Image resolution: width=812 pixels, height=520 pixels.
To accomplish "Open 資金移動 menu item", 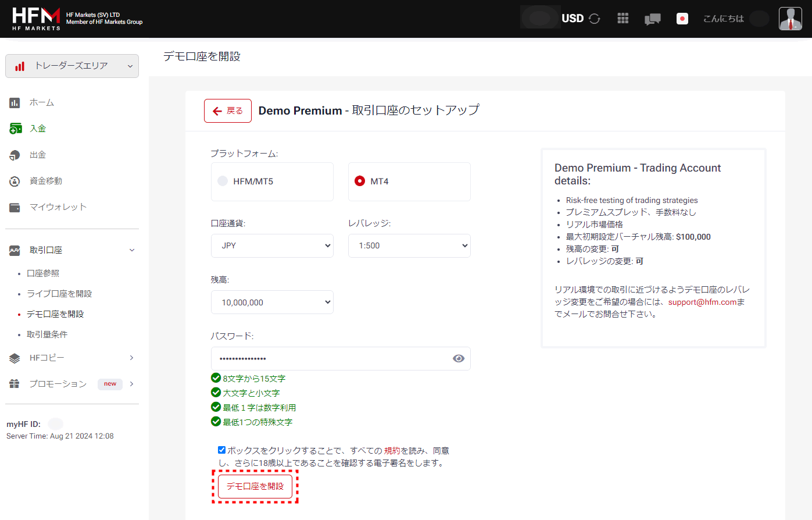I will (46, 181).
